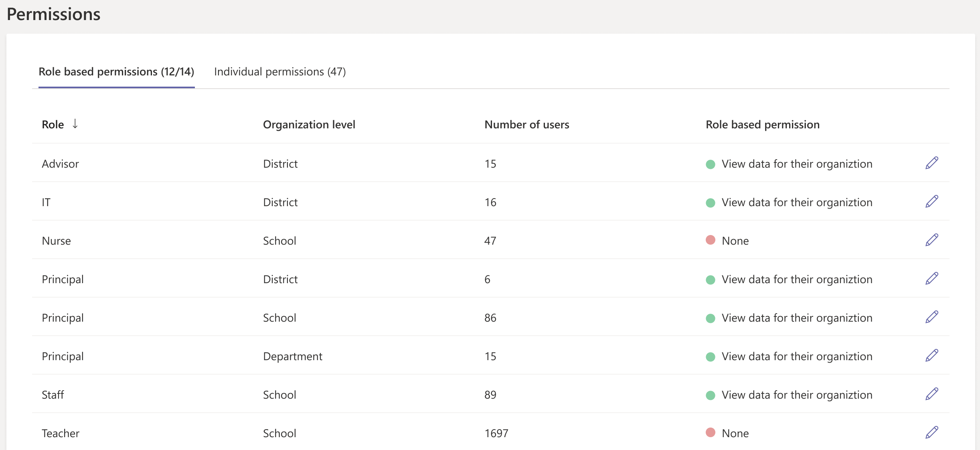Click the user count 1697

coord(496,434)
